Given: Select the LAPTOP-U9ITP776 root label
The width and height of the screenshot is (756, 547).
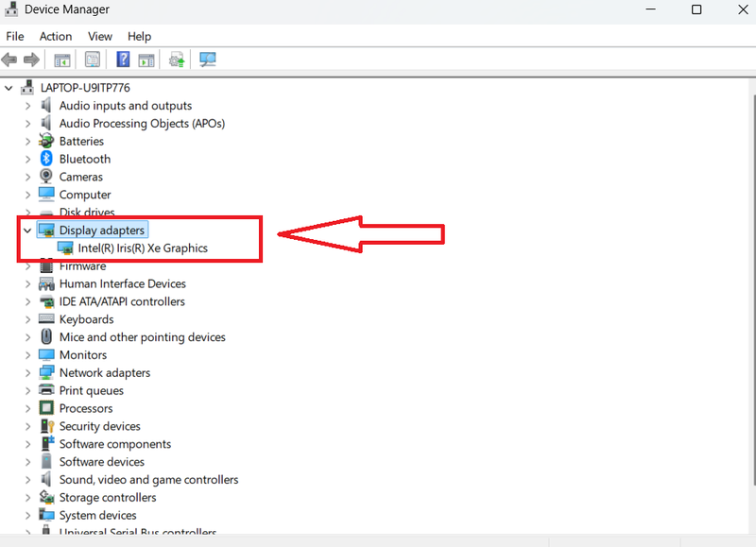Looking at the screenshot, I should (x=85, y=88).
